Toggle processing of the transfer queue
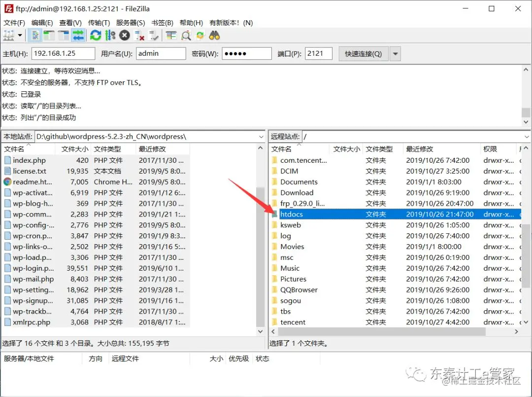This screenshot has width=532, height=397. (109, 35)
